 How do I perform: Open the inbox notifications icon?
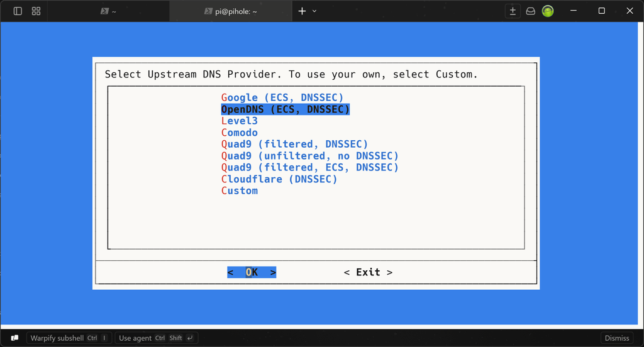531,11
